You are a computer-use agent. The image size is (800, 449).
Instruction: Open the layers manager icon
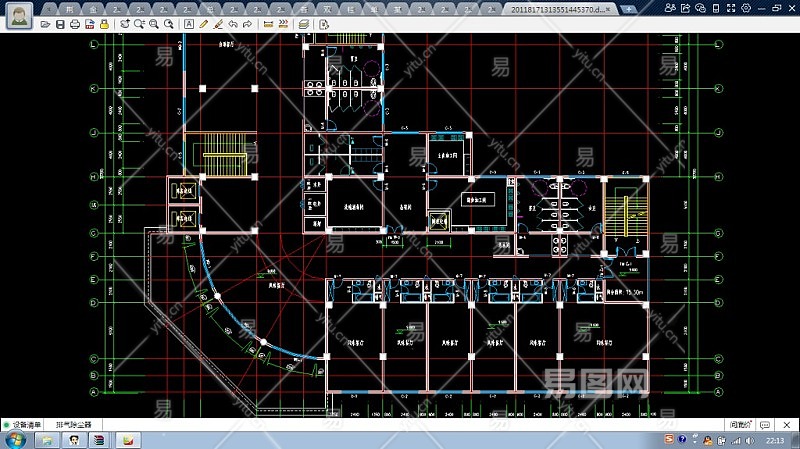point(304,24)
